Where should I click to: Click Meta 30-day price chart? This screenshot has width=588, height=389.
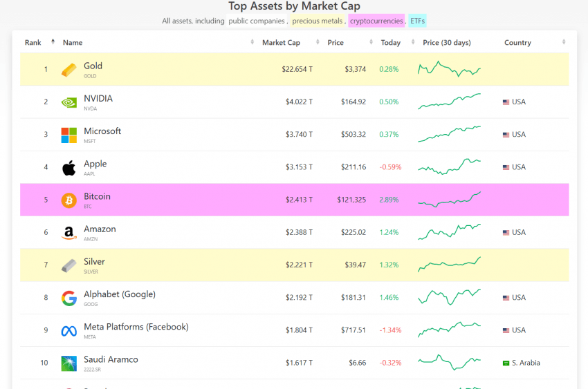(x=449, y=330)
